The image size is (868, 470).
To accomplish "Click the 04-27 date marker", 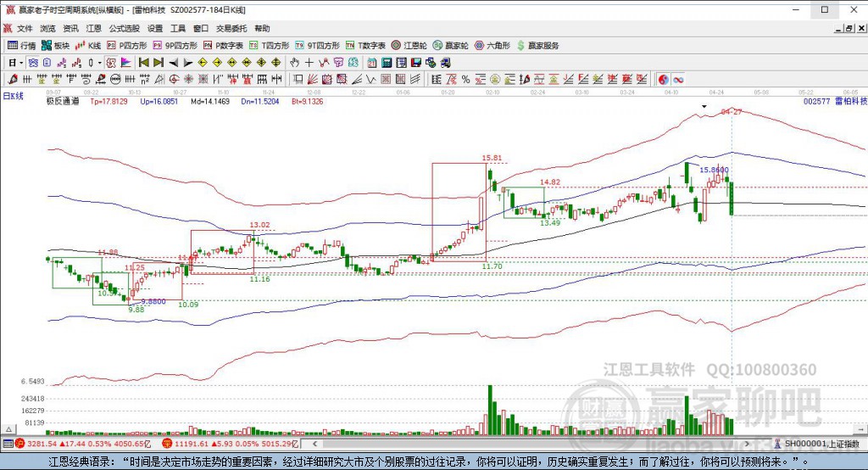I will tap(732, 111).
